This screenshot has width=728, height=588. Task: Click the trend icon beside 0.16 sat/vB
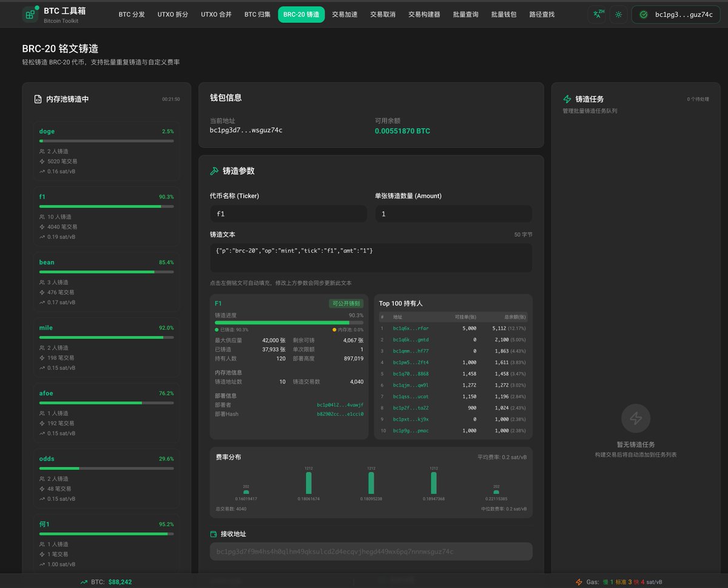[x=42, y=171]
